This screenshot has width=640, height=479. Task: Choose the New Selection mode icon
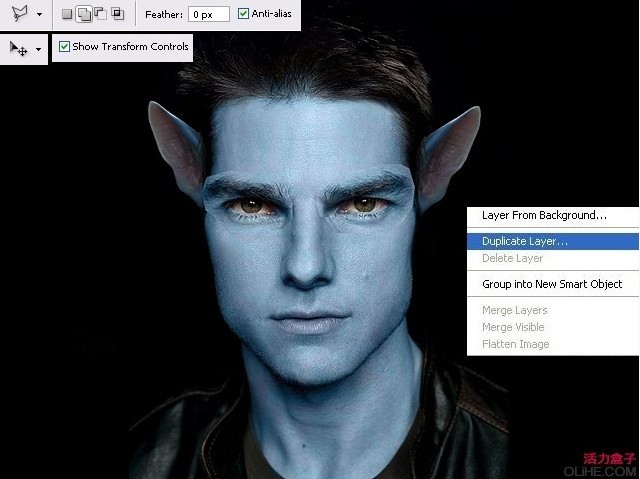(67, 14)
